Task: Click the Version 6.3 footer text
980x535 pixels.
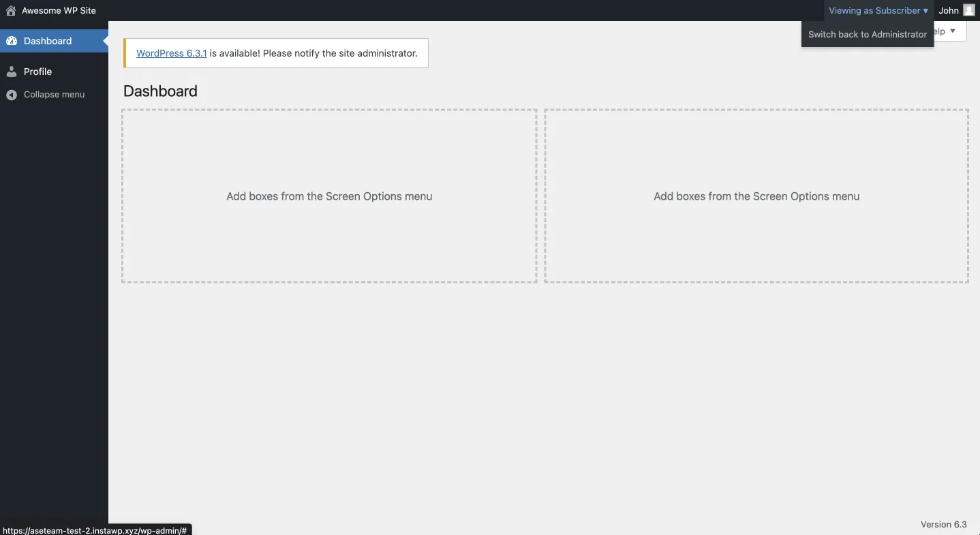Action: (x=944, y=524)
